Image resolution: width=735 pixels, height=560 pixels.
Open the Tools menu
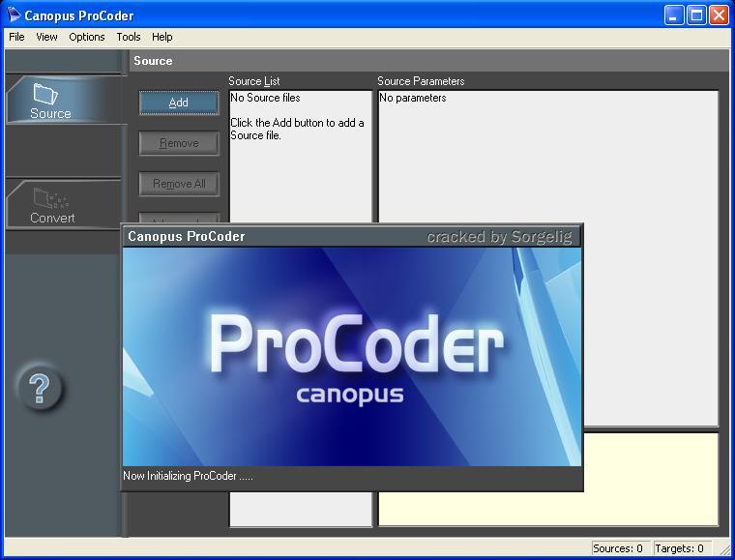click(129, 37)
